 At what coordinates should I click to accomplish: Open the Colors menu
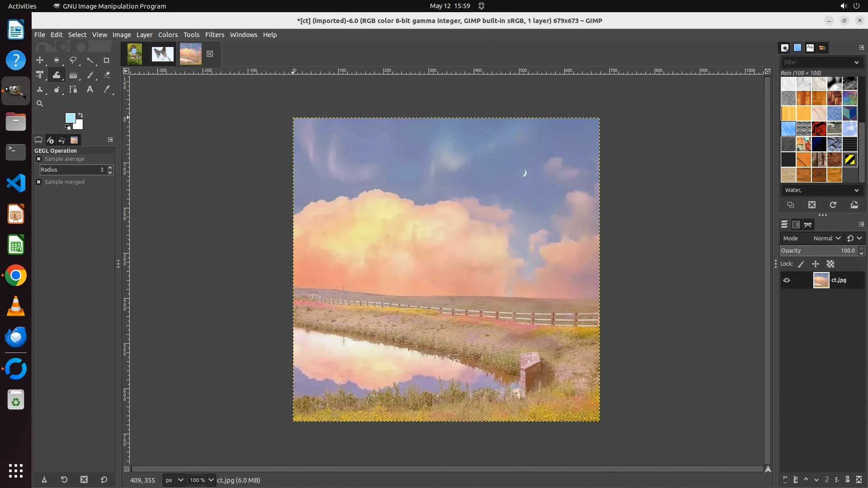point(168,35)
